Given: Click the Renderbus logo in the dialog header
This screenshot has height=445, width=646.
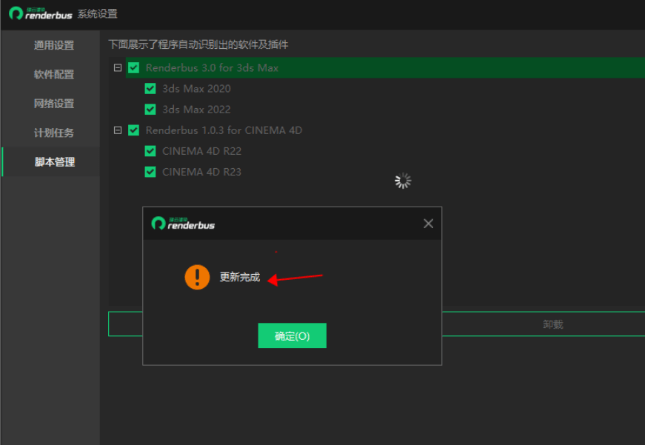Looking at the screenshot, I should click(x=183, y=223).
